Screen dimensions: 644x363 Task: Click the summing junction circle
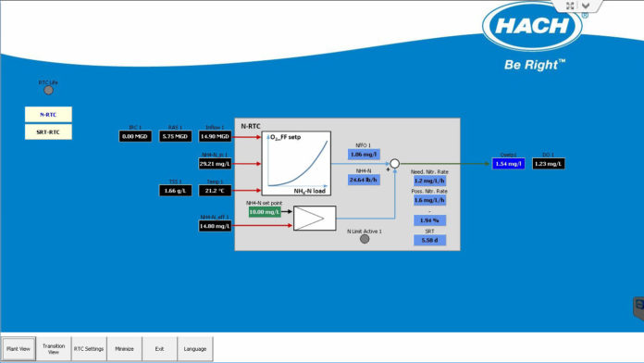(x=394, y=164)
